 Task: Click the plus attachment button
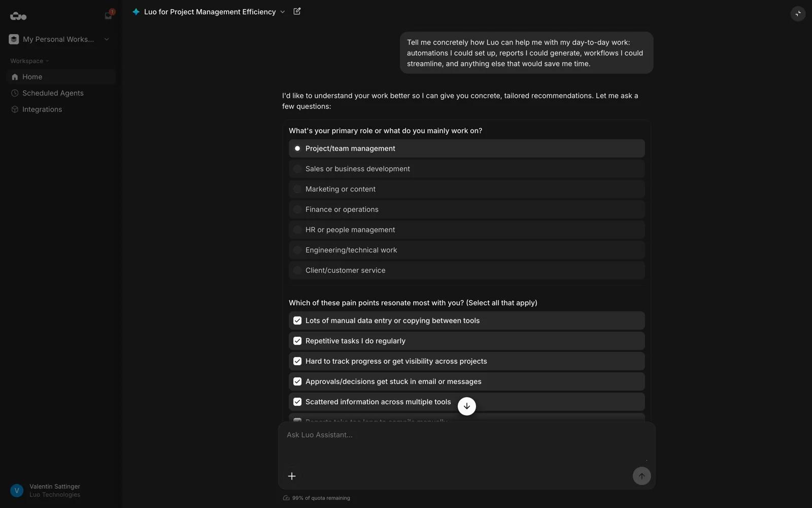pyautogui.click(x=292, y=476)
